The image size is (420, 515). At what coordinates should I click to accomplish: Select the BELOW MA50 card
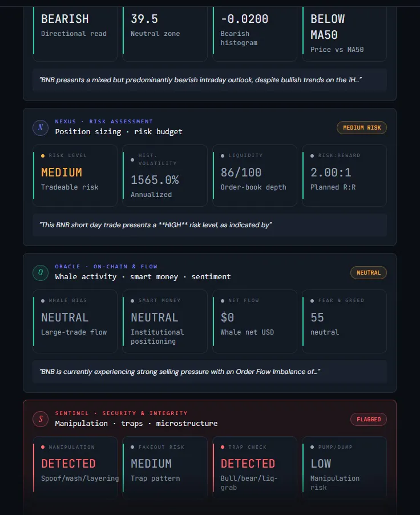[x=344, y=33]
